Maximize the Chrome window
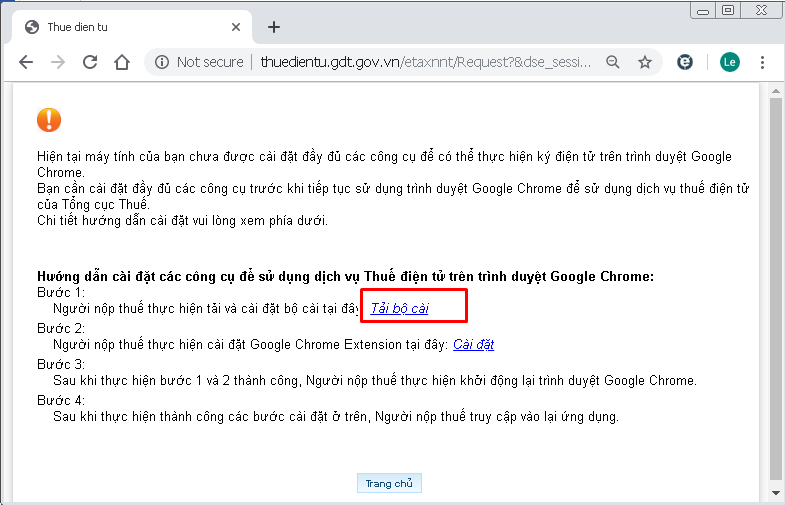 tap(728, 11)
